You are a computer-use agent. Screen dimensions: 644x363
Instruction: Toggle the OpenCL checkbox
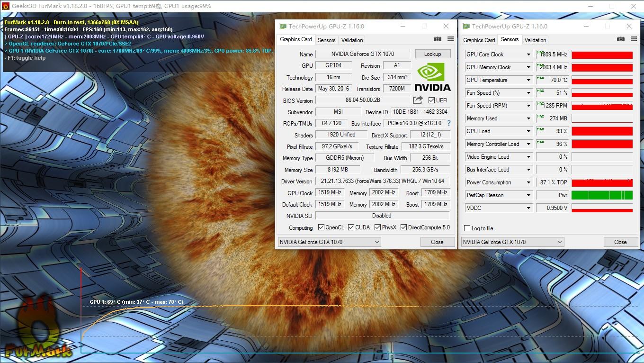click(x=321, y=227)
